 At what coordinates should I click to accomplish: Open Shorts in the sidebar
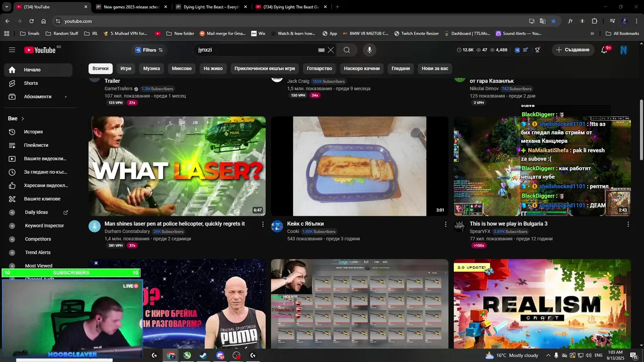pyautogui.click(x=38, y=83)
